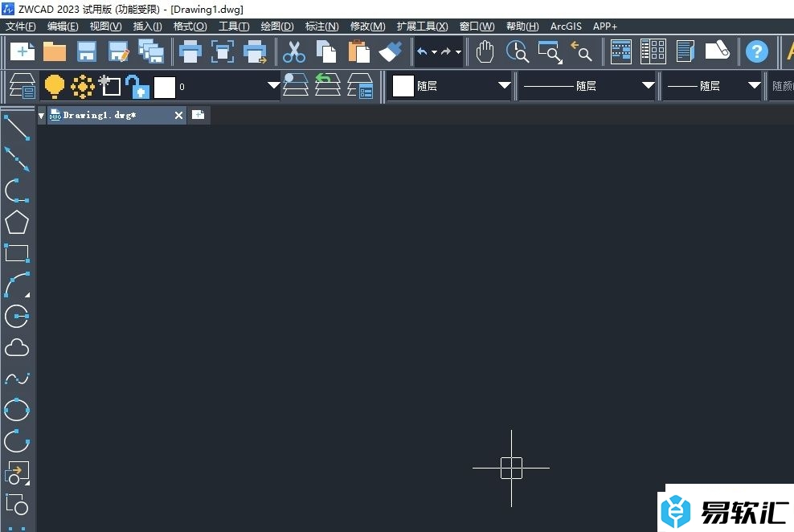Expand the layer list dropdown
This screenshot has height=532, width=794.
coord(274,85)
